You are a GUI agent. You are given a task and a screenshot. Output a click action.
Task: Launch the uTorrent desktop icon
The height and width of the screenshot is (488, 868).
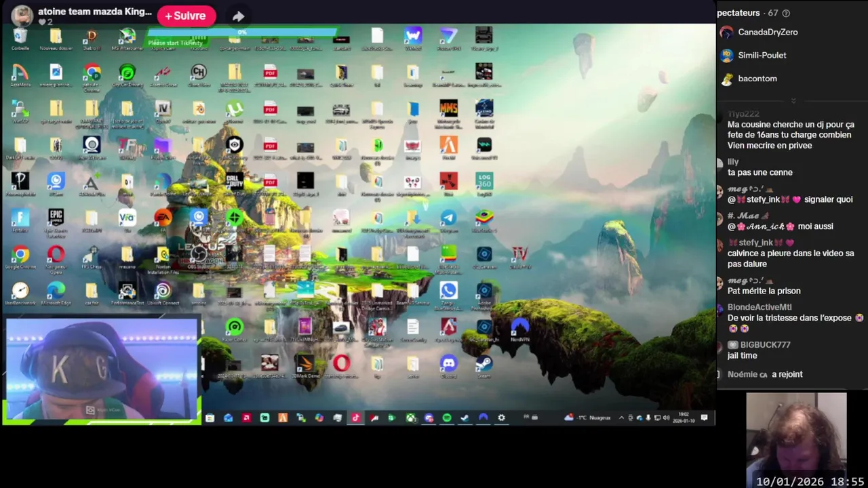click(x=234, y=113)
